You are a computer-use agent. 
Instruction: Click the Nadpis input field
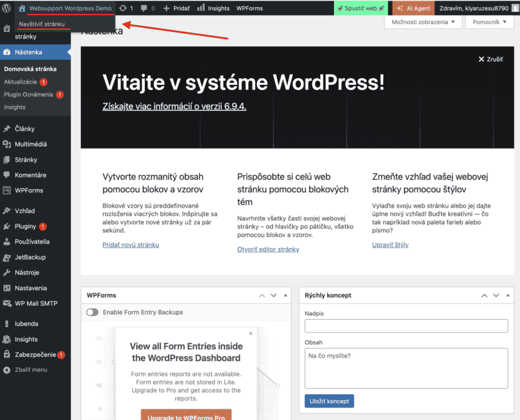coord(405,326)
